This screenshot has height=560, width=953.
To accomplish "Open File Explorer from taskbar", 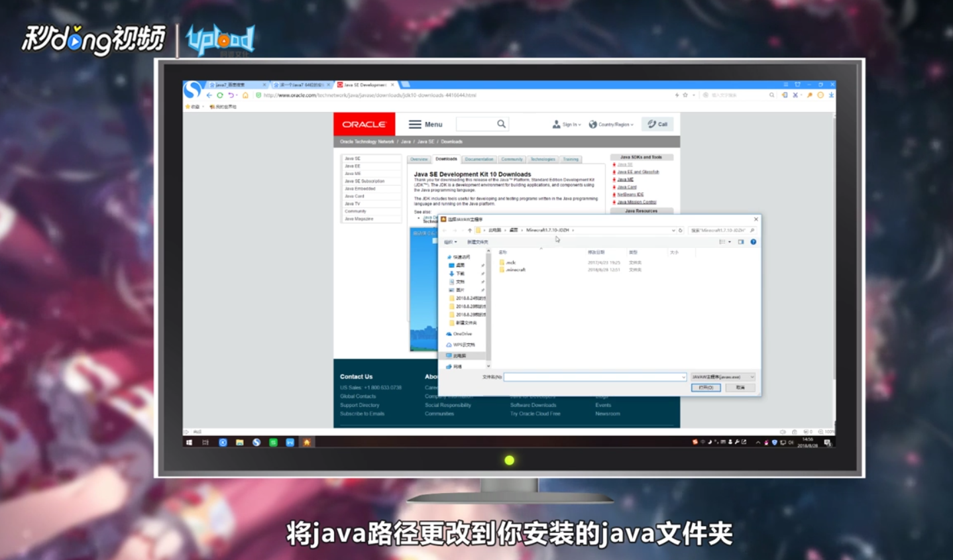I will click(x=239, y=442).
